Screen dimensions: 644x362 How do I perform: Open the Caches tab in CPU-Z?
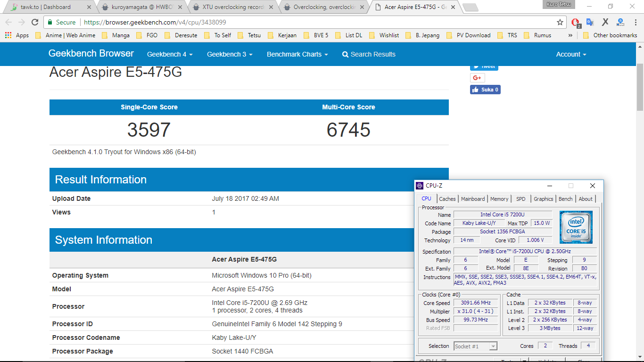click(x=447, y=199)
